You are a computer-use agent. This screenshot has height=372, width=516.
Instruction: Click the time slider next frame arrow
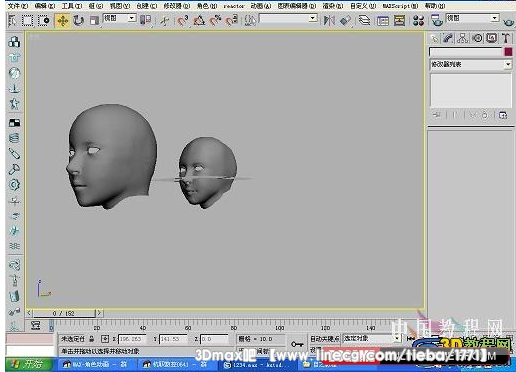point(99,313)
